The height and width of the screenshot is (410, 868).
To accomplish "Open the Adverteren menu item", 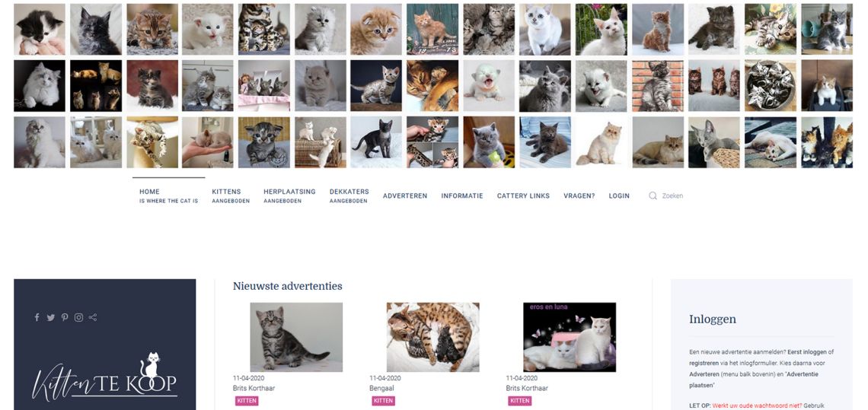I will (x=405, y=195).
